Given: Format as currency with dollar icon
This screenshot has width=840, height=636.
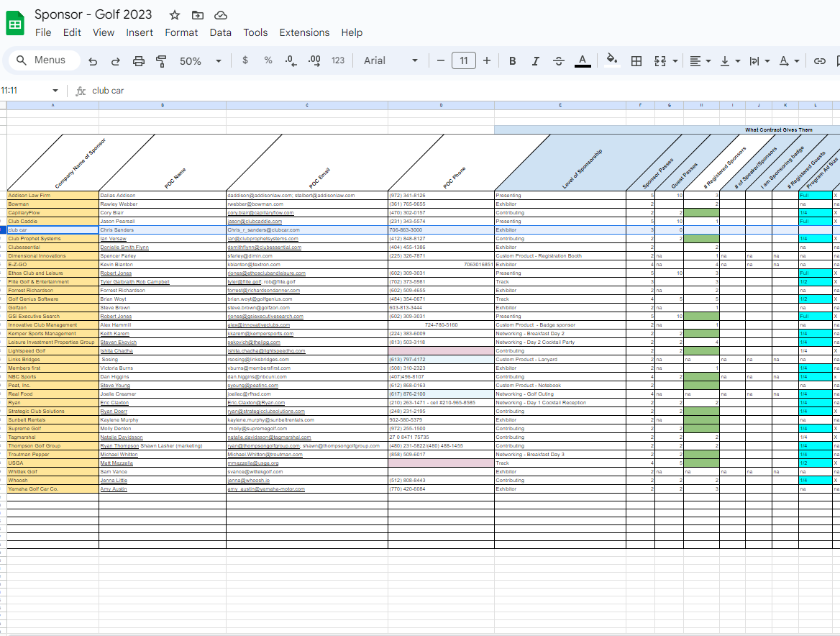Looking at the screenshot, I should click(245, 60).
